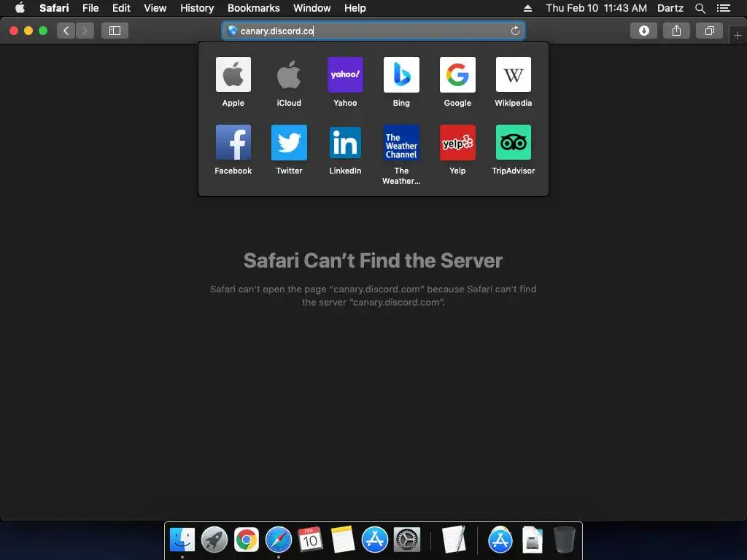Open the disk image file in the Dock

(x=532, y=540)
